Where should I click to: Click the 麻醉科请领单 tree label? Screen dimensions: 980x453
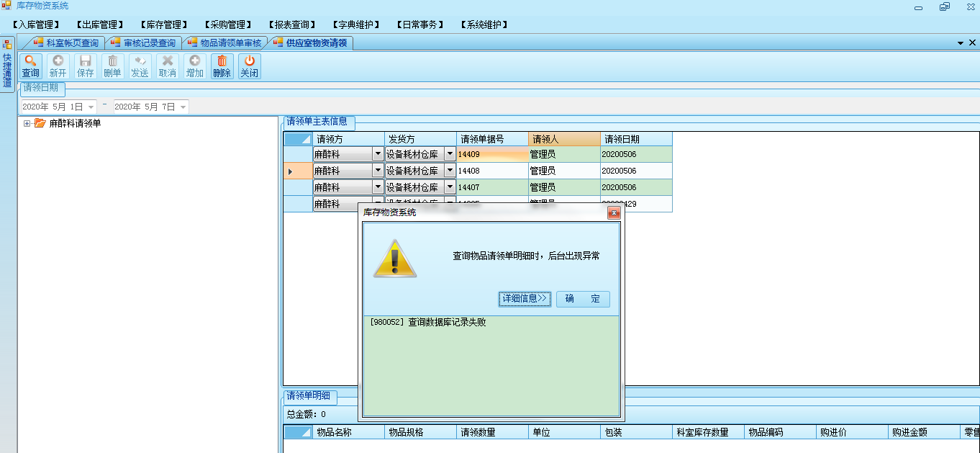click(75, 123)
